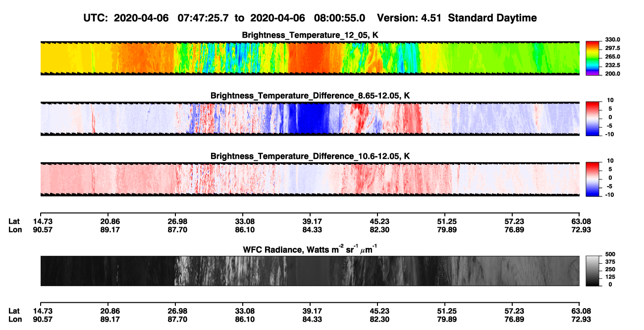Screen dimensions: 644x330
Task: Click the 'Lon' label on the bottom axis
Action: tap(15, 319)
